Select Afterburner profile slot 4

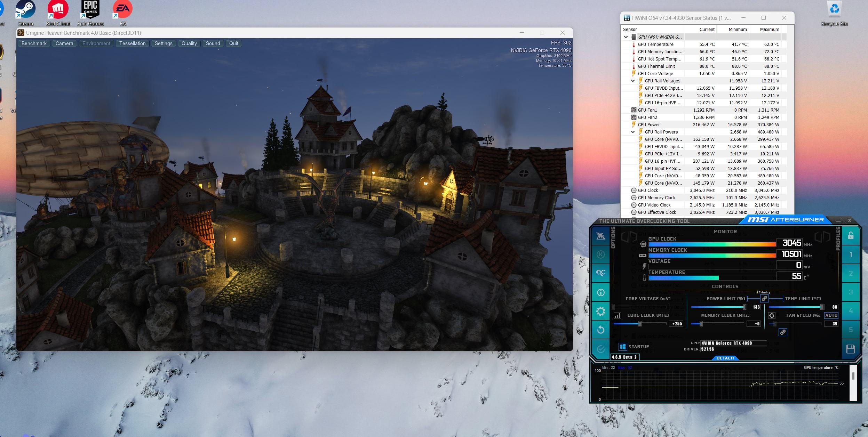coord(851,311)
